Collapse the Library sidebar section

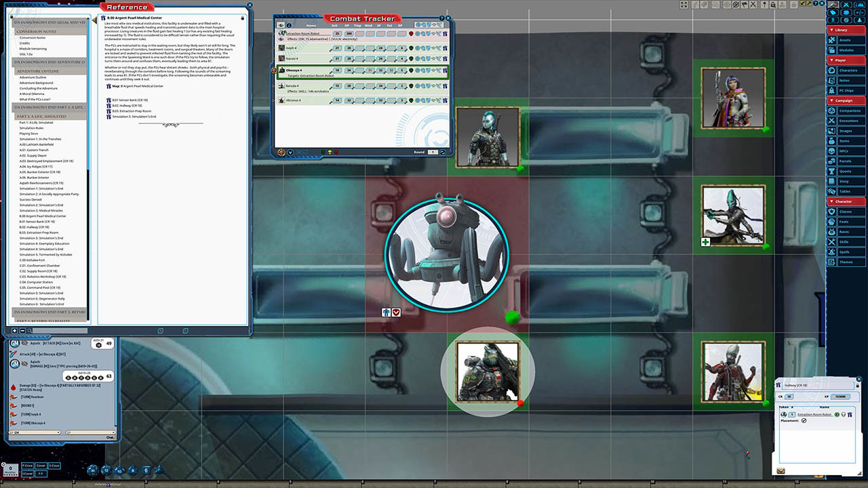coord(846,30)
